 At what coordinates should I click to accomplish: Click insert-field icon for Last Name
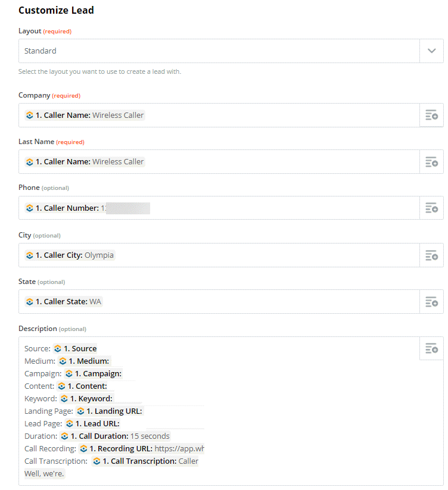(431, 162)
